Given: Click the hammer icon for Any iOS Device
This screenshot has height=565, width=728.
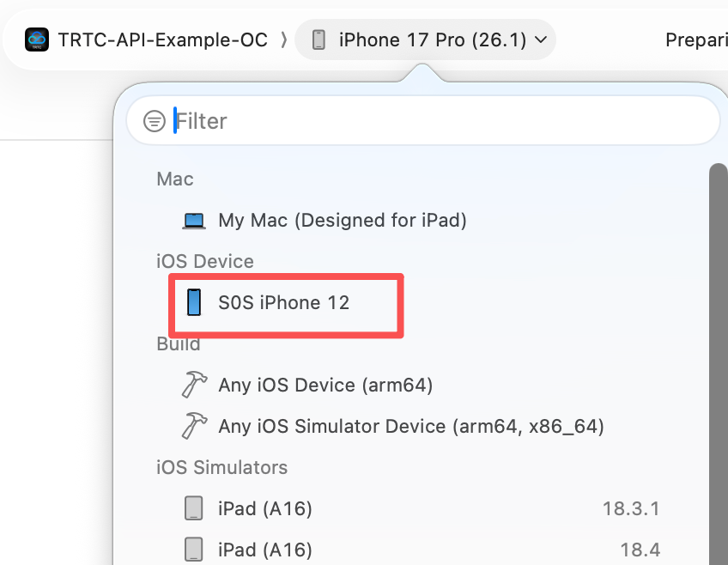Looking at the screenshot, I should pyautogui.click(x=195, y=385).
